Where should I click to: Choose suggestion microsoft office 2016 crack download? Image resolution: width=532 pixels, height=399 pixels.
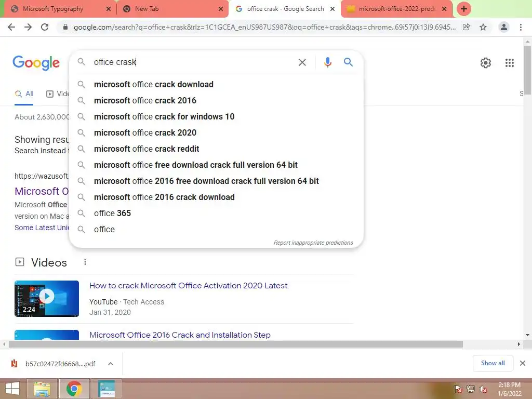pyautogui.click(x=216, y=197)
